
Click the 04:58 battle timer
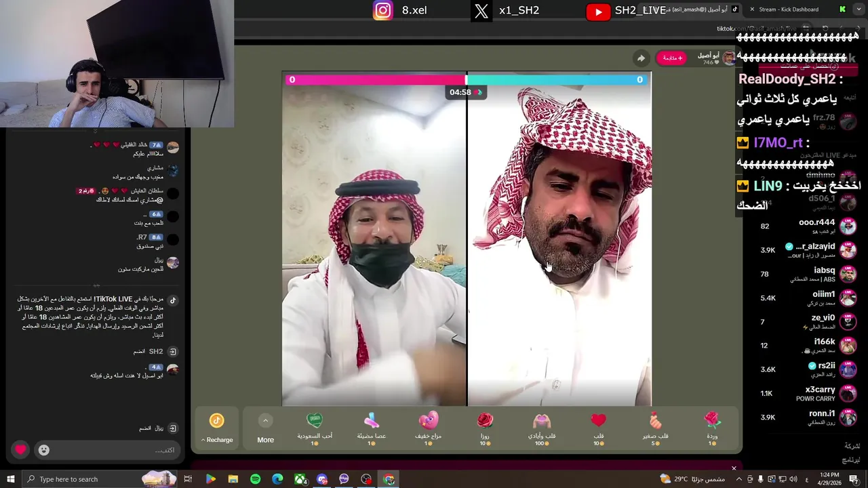465,92
